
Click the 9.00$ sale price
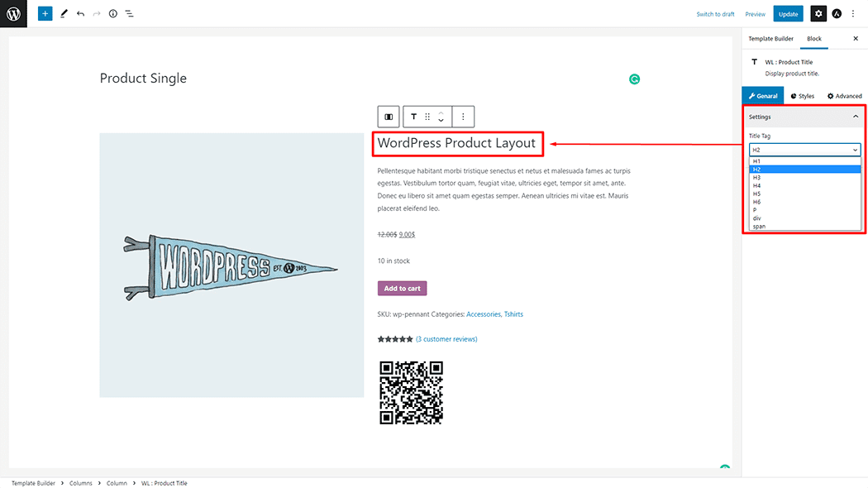tap(407, 235)
